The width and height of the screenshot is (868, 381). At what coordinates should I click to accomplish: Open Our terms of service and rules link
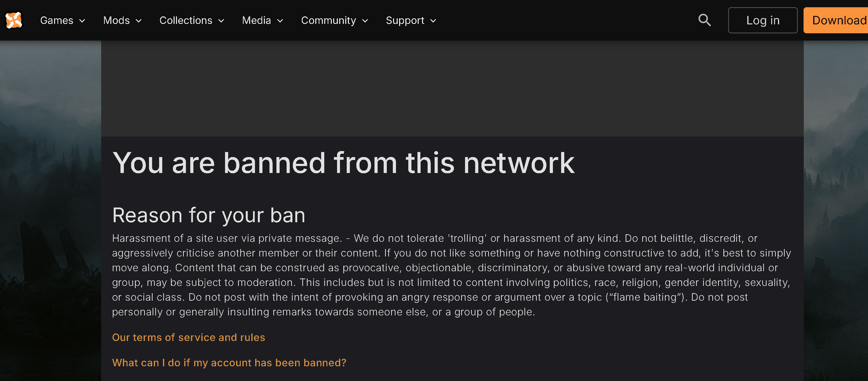coord(188,337)
